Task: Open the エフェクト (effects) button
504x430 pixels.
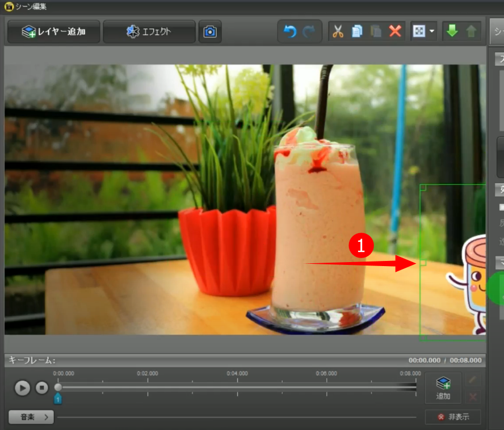Action: [x=149, y=32]
